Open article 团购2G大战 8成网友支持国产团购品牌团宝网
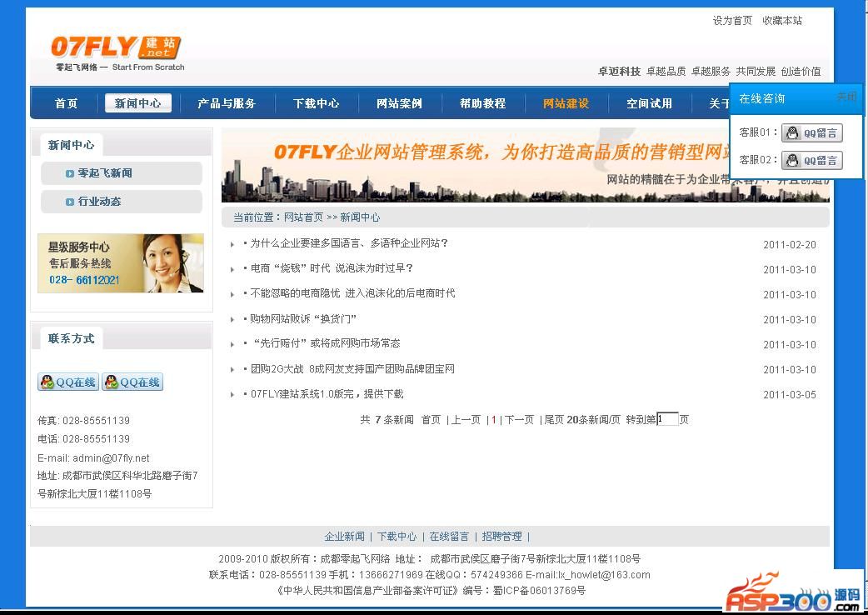868x615 pixels. coord(352,369)
